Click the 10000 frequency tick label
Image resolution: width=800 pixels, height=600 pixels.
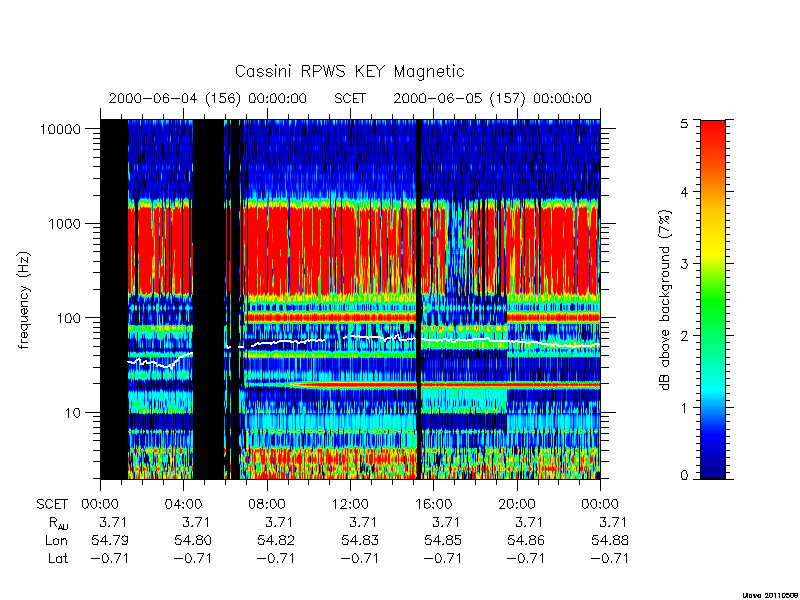(60, 129)
